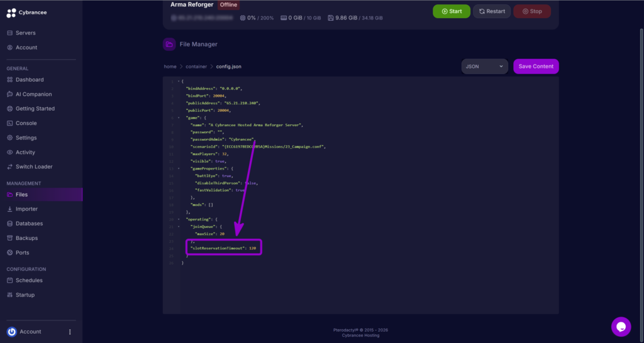Click the "maxPlayers": 32 line

[209, 154]
